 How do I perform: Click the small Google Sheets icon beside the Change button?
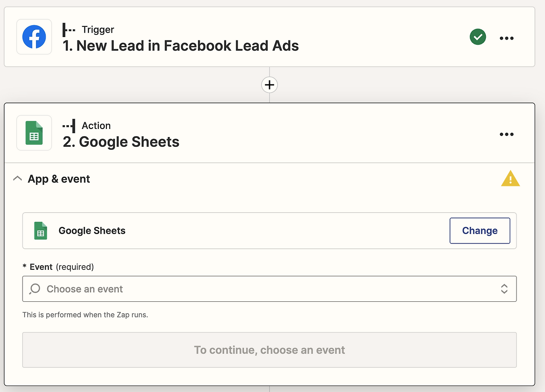pos(40,231)
